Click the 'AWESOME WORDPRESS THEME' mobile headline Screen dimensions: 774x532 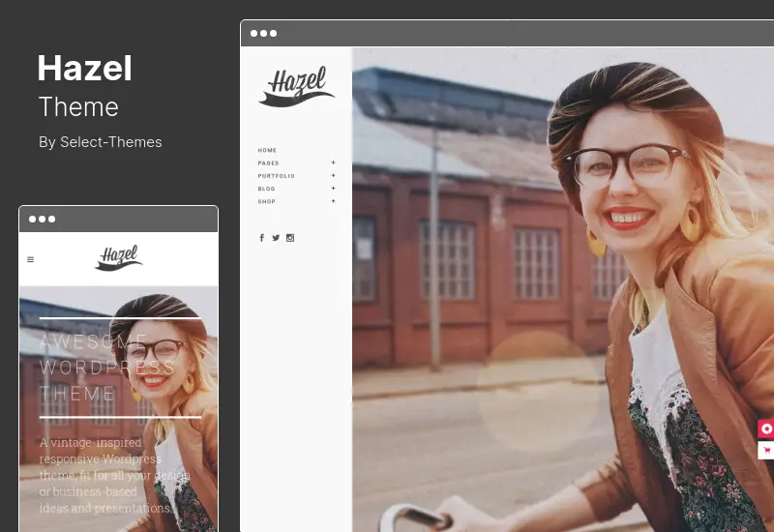click(106, 368)
